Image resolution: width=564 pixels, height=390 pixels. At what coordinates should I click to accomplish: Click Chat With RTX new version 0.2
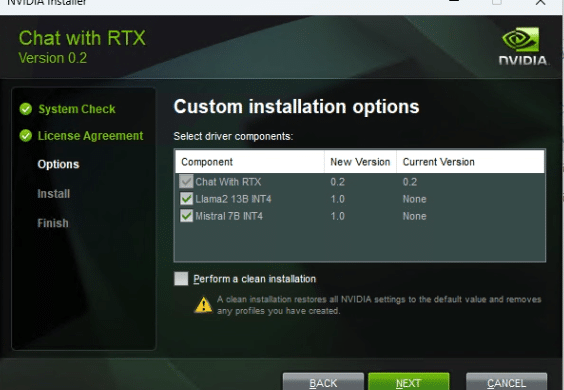[337, 182]
